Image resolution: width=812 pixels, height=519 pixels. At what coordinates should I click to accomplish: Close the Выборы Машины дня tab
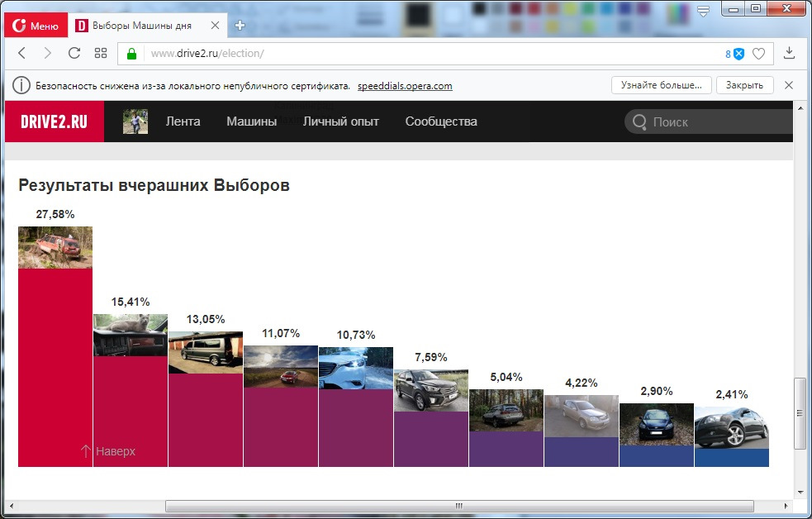pos(216,26)
